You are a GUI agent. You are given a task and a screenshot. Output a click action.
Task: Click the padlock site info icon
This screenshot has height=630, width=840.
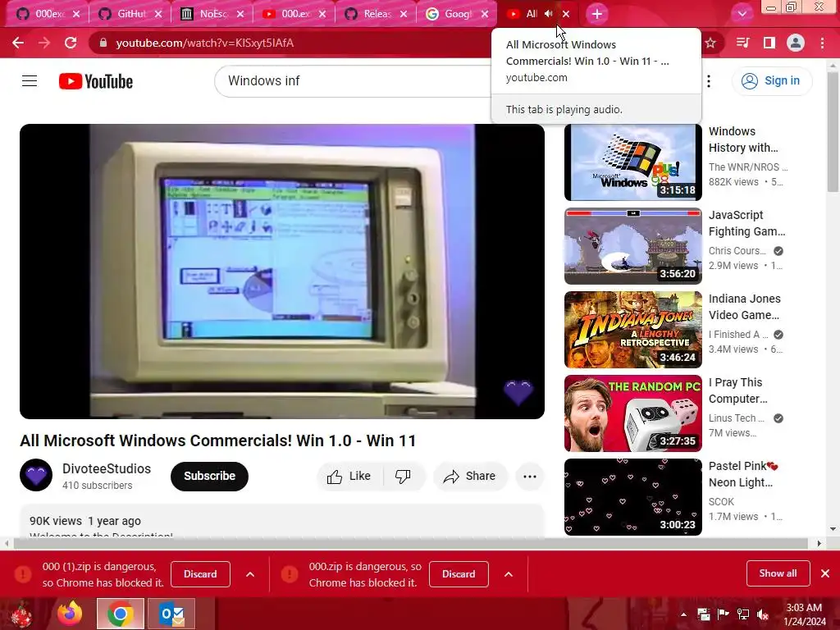[x=103, y=43]
